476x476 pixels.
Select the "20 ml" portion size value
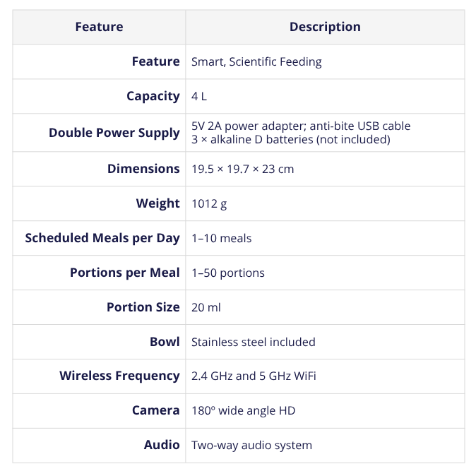coord(206,307)
